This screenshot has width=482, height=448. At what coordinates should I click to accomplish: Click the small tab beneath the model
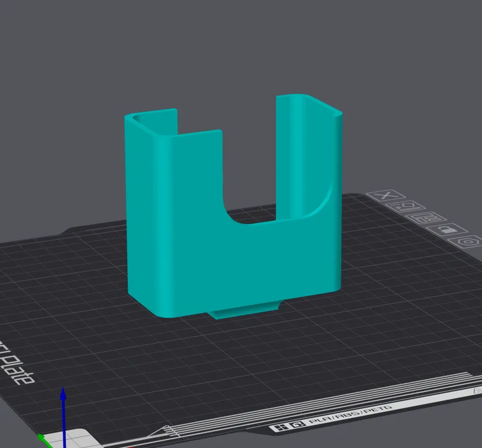point(245,311)
